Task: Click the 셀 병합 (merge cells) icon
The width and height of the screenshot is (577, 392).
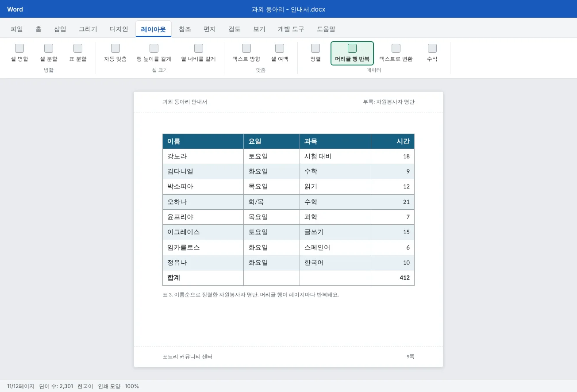Action: 19,48
